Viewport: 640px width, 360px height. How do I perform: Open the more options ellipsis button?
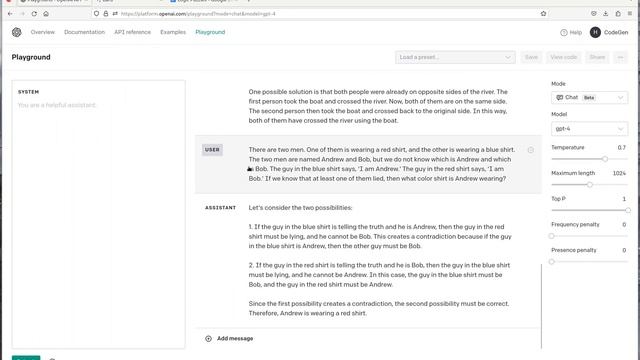coord(620,57)
